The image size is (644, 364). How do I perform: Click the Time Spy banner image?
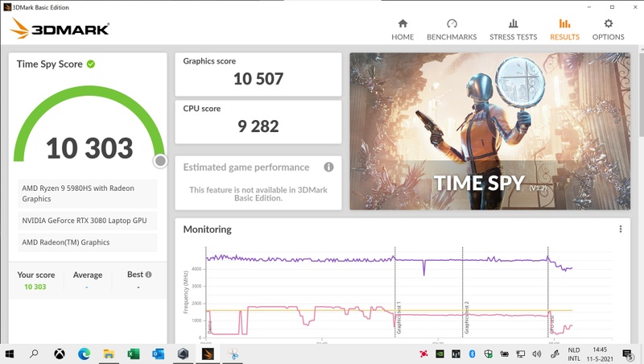click(489, 131)
